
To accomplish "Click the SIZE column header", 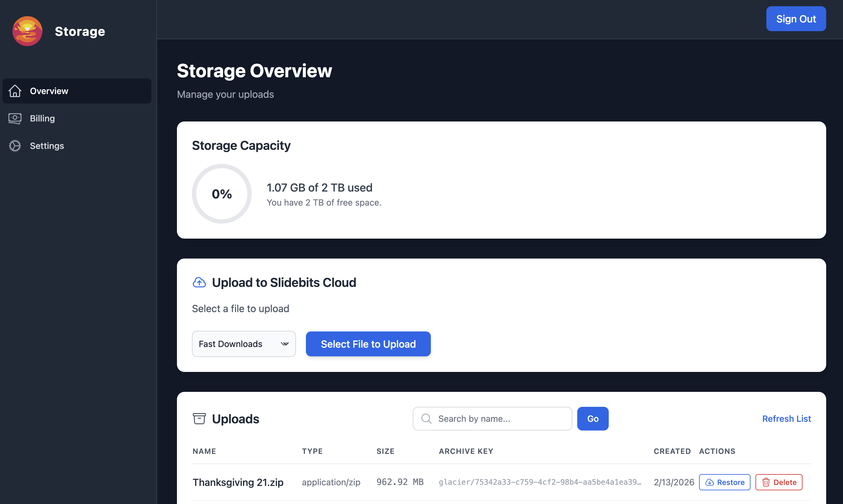I will coord(385,451).
